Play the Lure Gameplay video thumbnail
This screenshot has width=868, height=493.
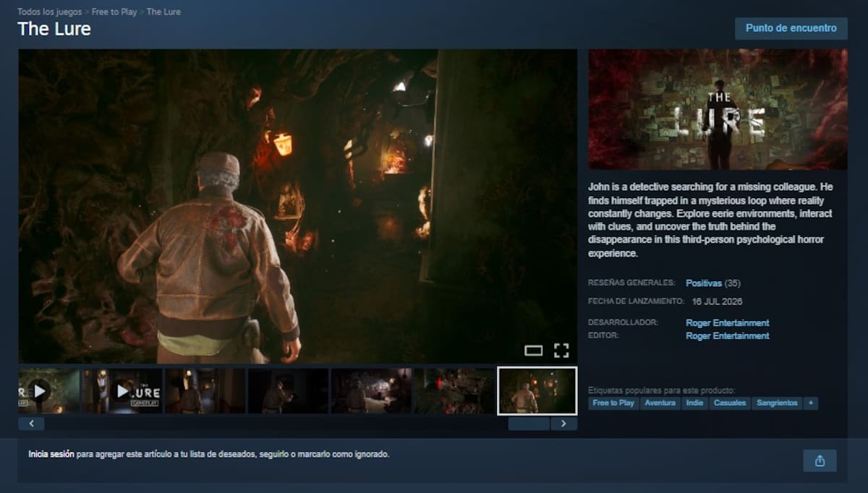point(122,391)
